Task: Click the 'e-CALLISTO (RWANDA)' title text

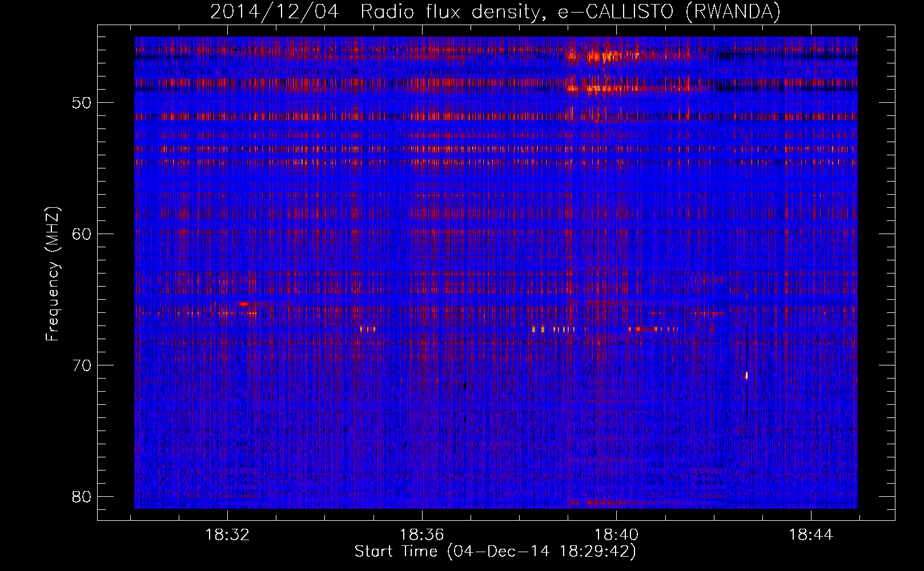Action: pyautogui.click(x=669, y=12)
